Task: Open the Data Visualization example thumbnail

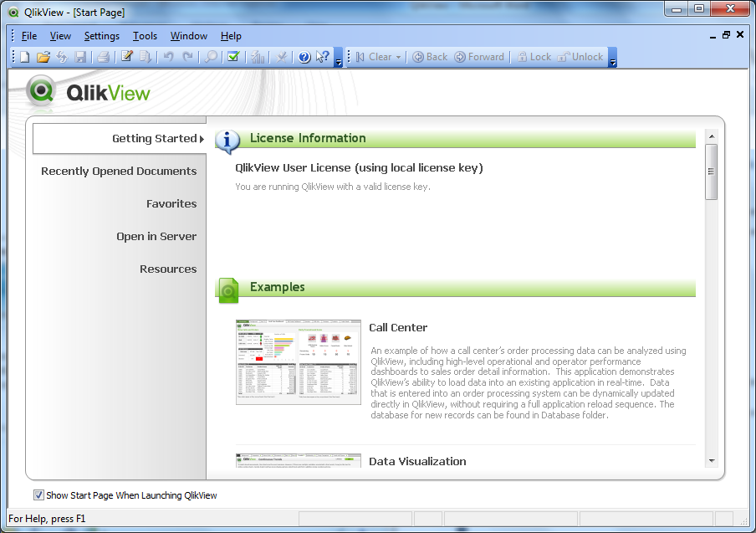Action: [x=299, y=461]
